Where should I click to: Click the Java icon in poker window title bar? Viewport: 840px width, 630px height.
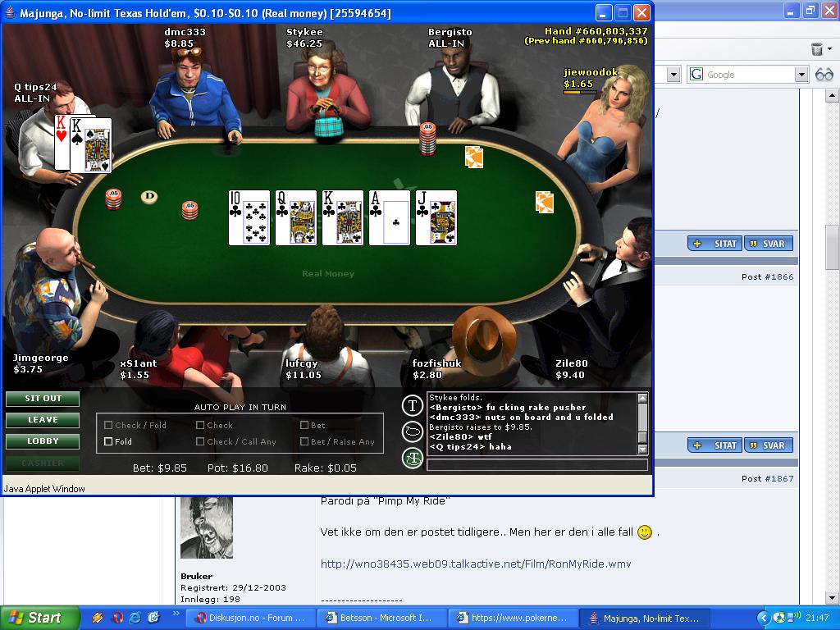click(x=10, y=12)
